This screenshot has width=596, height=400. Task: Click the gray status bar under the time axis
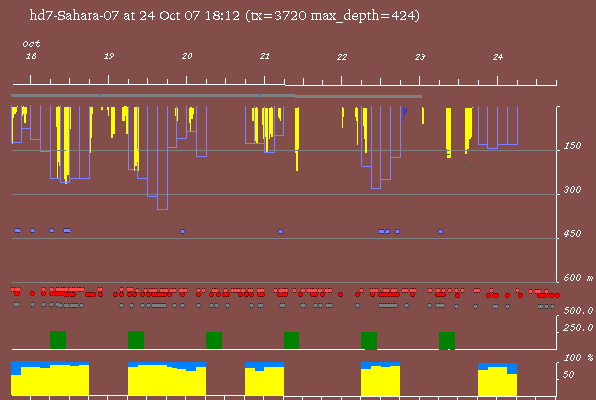(x=217, y=96)
